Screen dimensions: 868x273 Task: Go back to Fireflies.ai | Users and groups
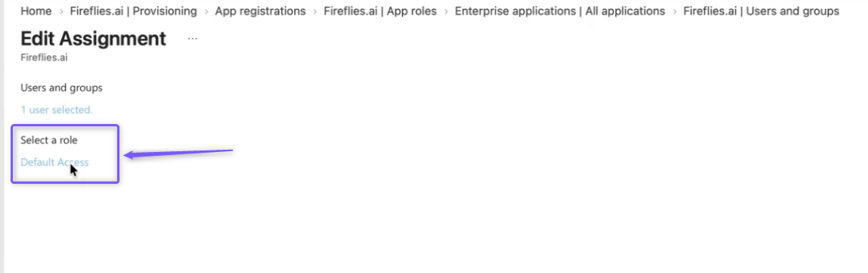[761, 11]
